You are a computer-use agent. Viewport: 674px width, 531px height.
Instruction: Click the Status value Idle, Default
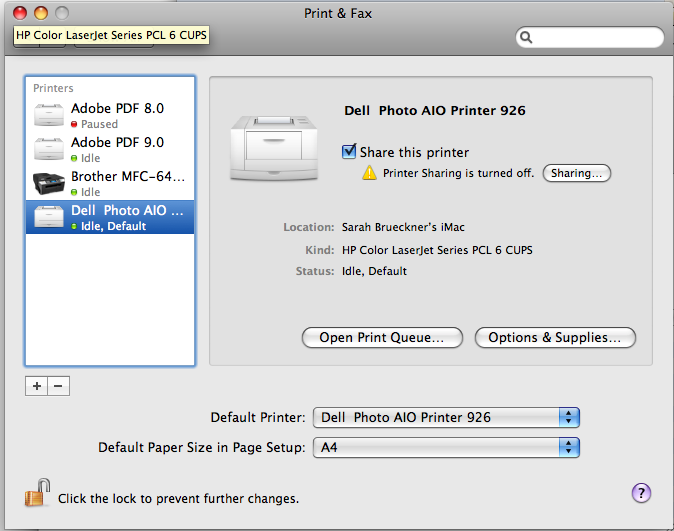click(x=374, y=271)
